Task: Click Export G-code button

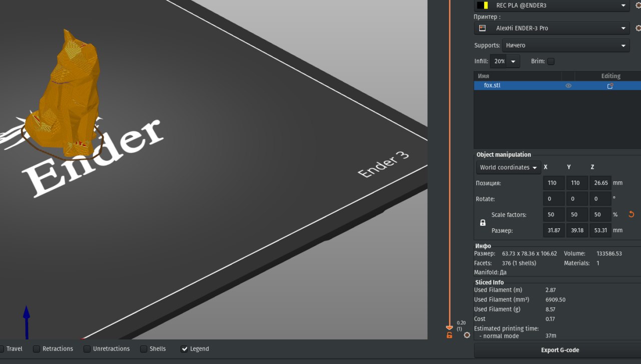Action: [560, 350]
